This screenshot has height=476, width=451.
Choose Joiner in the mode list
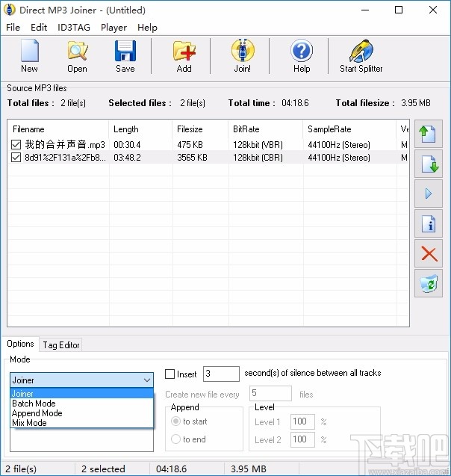pyautogui.click(x=81, y=394)
